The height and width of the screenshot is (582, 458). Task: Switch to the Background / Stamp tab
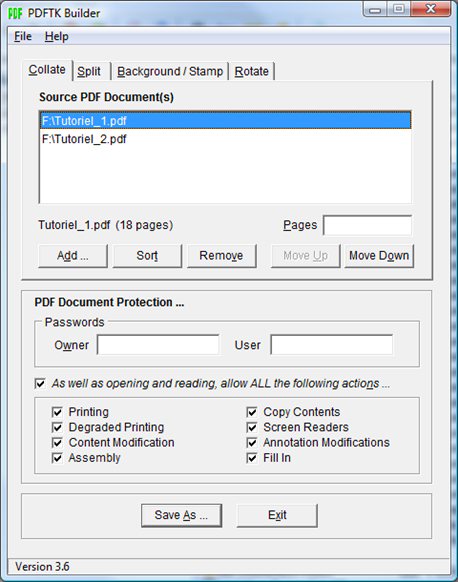pyautogui.click(x=170, y=71)
